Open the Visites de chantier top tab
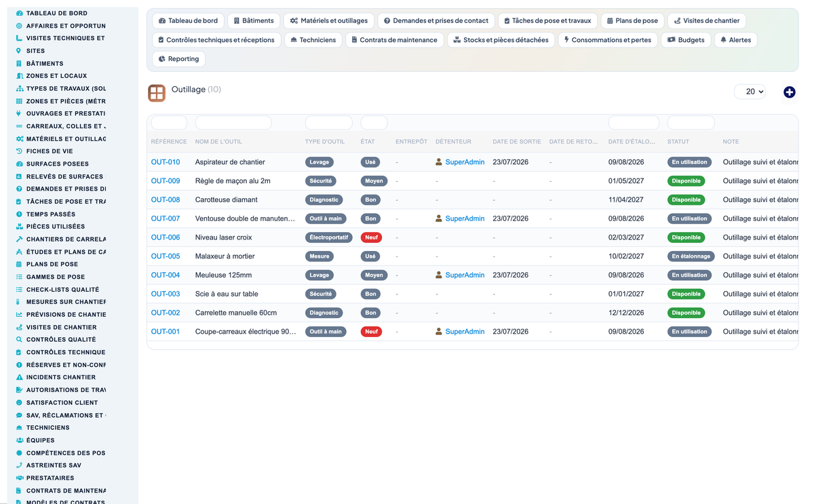814x504 pixels. pyautogui.click(x=707, y=21)
